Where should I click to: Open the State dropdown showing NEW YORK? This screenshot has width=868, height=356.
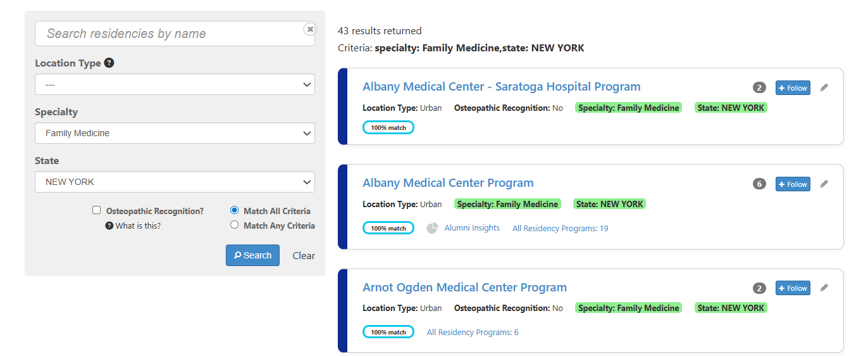coord(175,182)
